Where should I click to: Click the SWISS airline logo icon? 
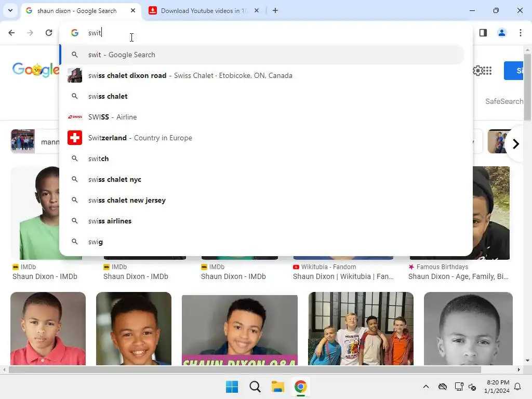[x=75, y=117]
